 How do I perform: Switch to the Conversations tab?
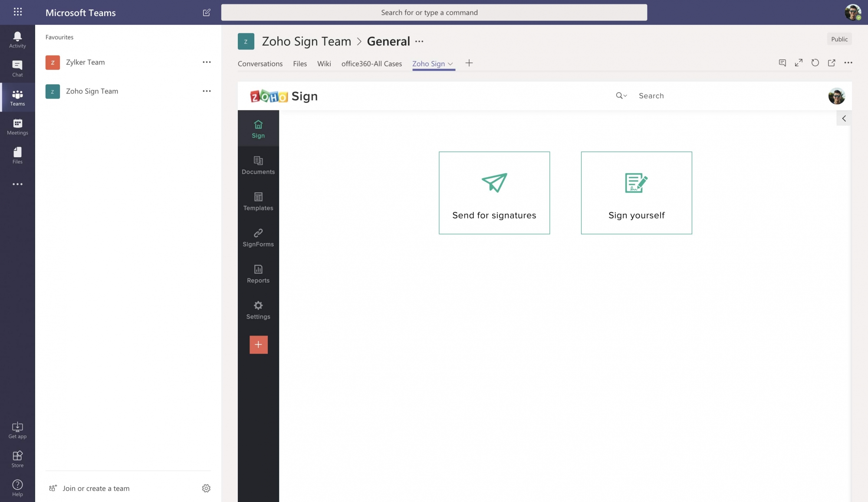(x=260, y=63)
